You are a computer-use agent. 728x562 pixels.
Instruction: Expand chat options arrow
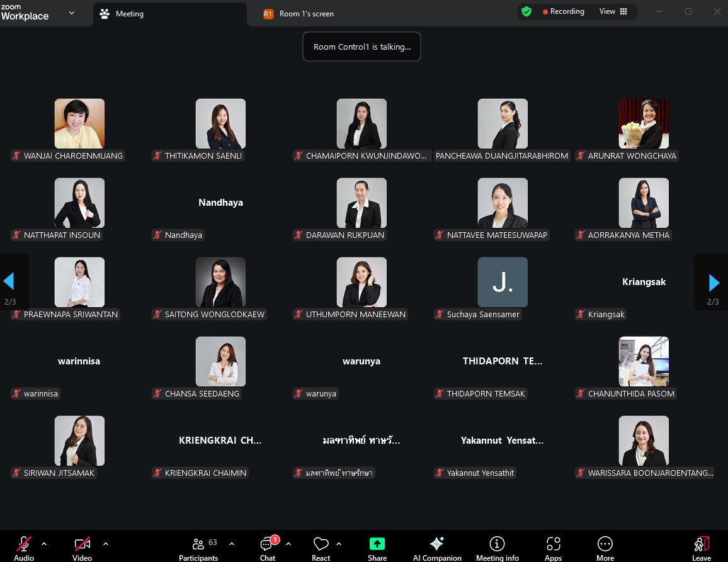pyautogui.click(x=288, y=544)
